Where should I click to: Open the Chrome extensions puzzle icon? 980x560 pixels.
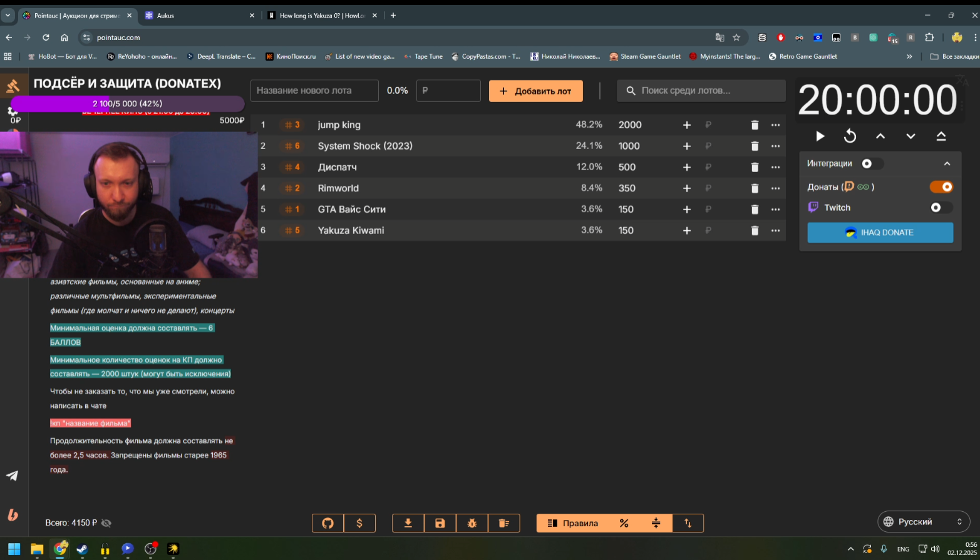(929, 38)
